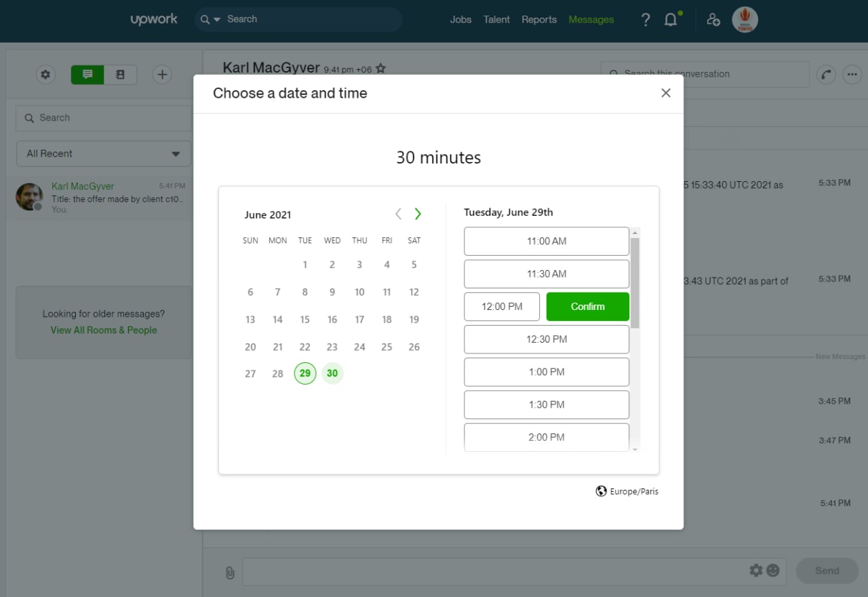Confirm the 12:00 PM time slot
Viewport: 868px width, 597px height.
click(588, 307)
